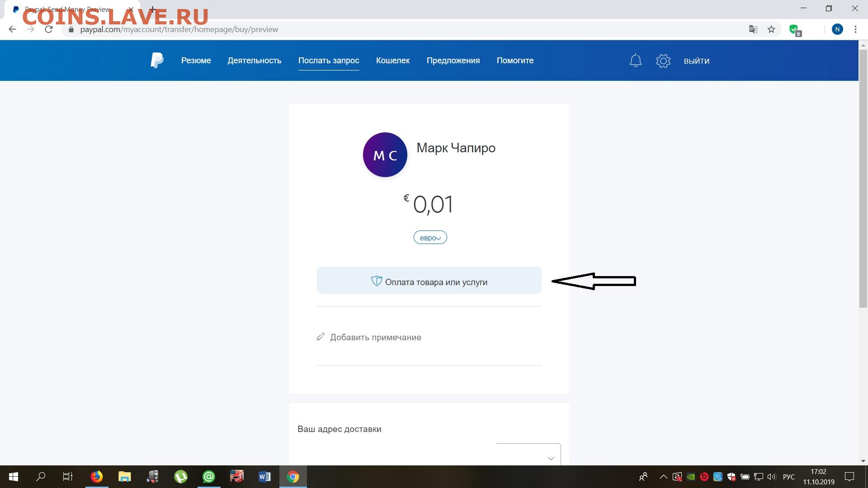Open Chrome profile N avatar
868x488 pixels.
[x=837, y=29]
